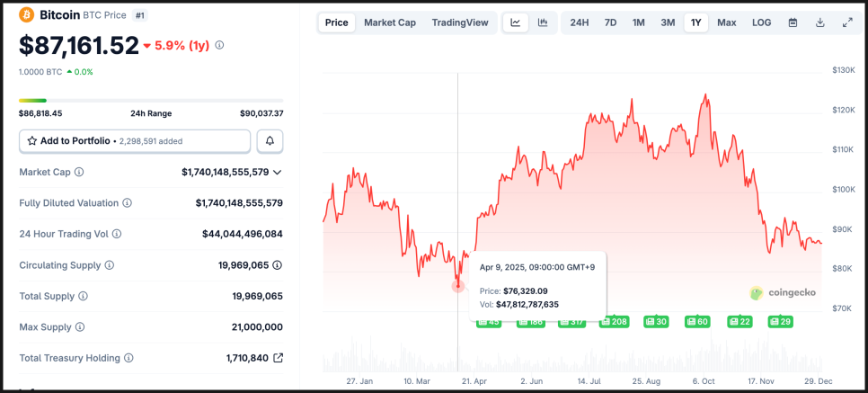The image size is (868, 393).
Task: Open the Total Treasury Holding external link icon
Action: pyautogui.click(x=278, y=358)
